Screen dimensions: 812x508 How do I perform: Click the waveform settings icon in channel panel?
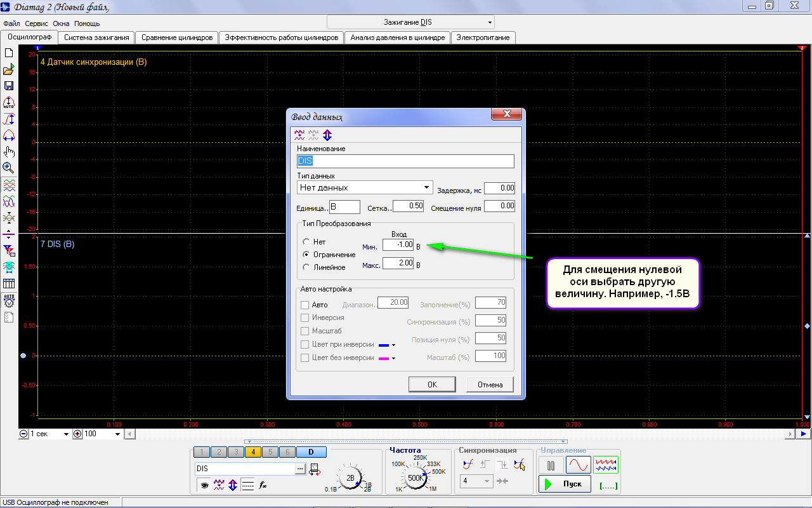219,485
